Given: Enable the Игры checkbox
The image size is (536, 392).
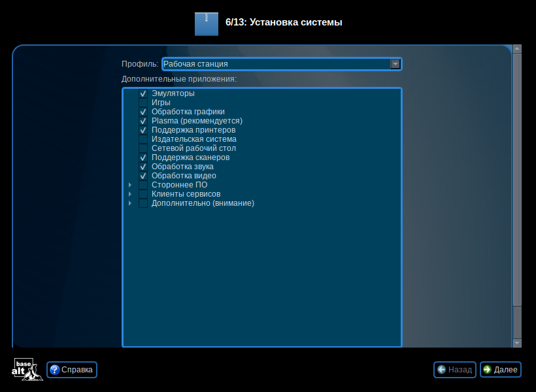Looking at the screenshot, I should tap(143, 103).
